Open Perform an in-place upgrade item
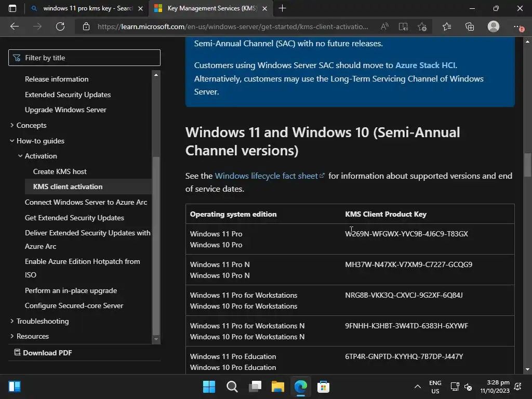The height and width of the screenshot is (399, 532). point(71,290)
